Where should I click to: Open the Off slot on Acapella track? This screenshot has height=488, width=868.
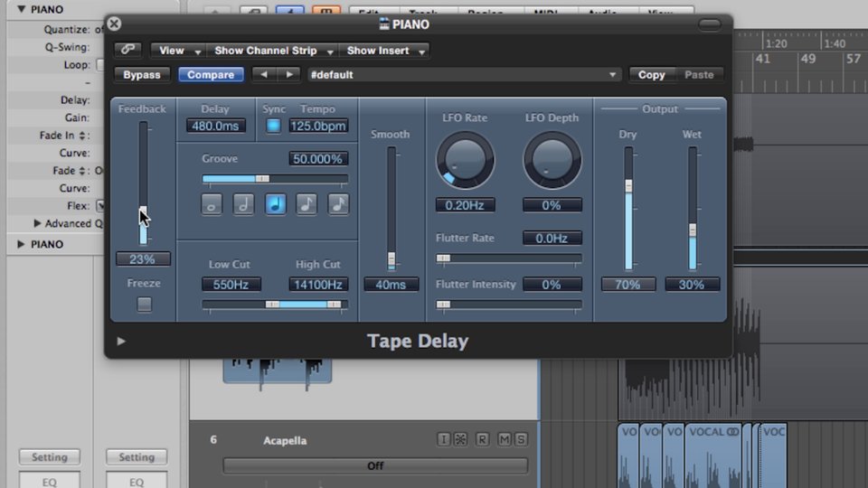coord(375,466)
